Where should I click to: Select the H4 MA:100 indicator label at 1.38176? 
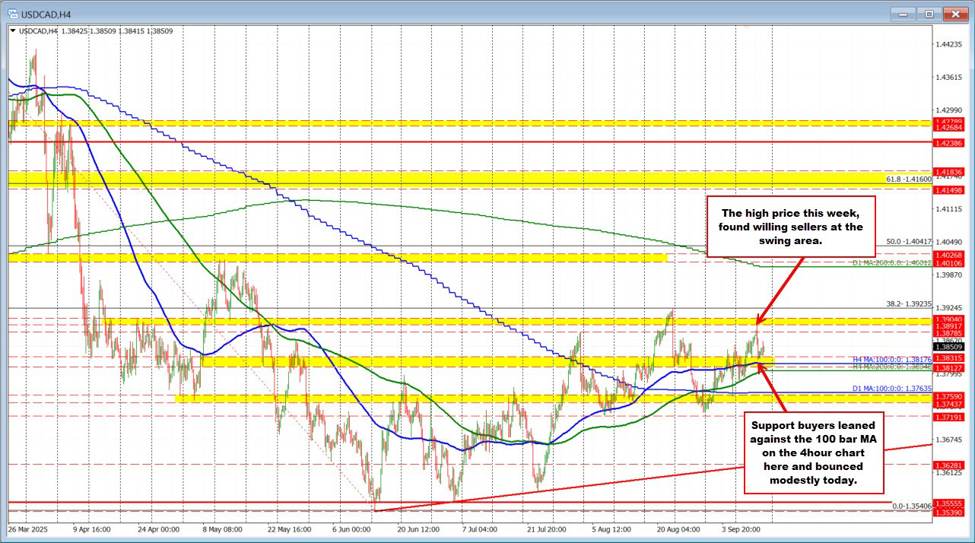tap(890, 358)
